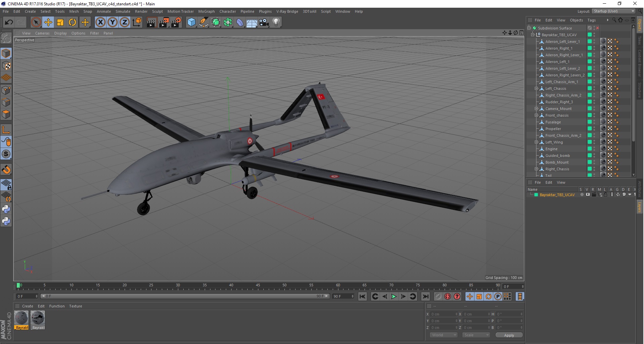Click the timeline frame 45 marker
This screenshot has height=344, width=644.
click(258, 286)
